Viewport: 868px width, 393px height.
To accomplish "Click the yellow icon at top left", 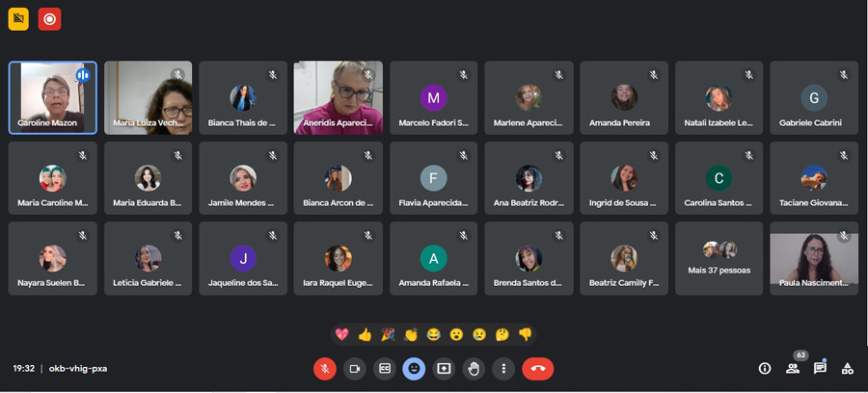I will pyautogui.click(x=18, y=18).
